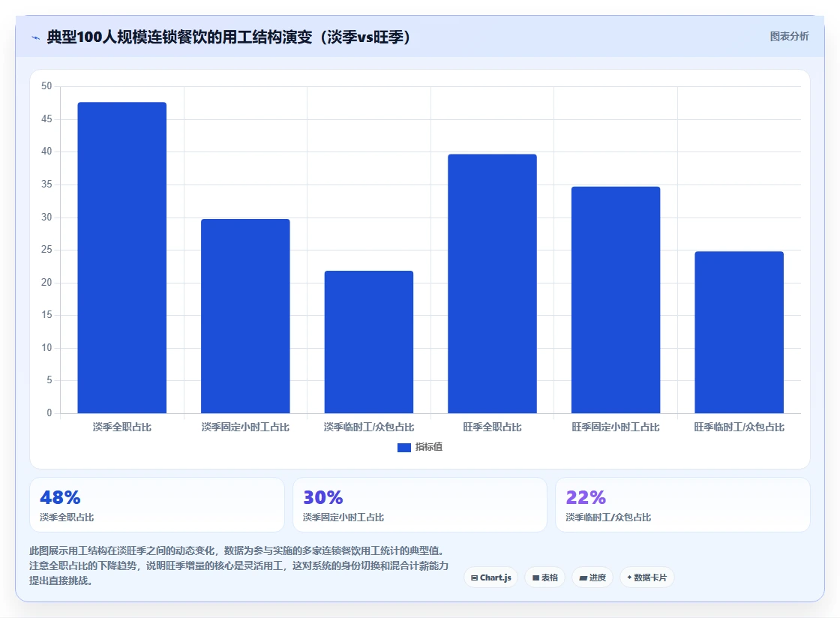Click the 图表分析 label in header

tap(789, 37)
